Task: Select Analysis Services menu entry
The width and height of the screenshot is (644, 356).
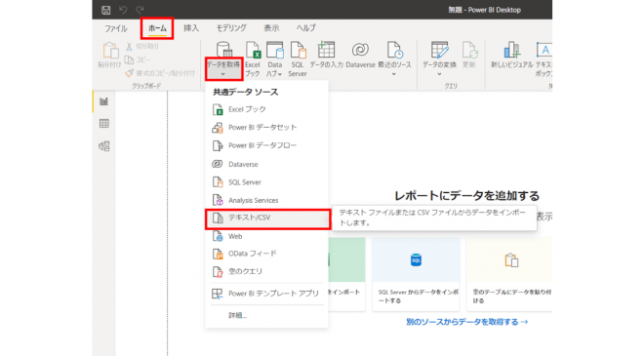Action: [x=266, y=200]
